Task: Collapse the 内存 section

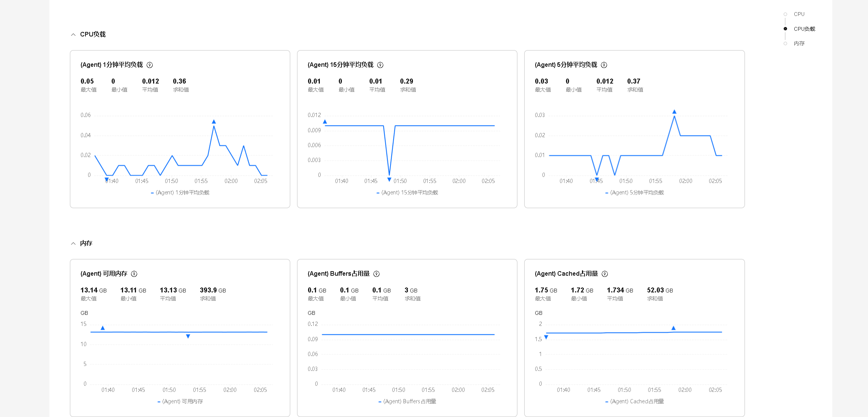Action: coord(73,243)
